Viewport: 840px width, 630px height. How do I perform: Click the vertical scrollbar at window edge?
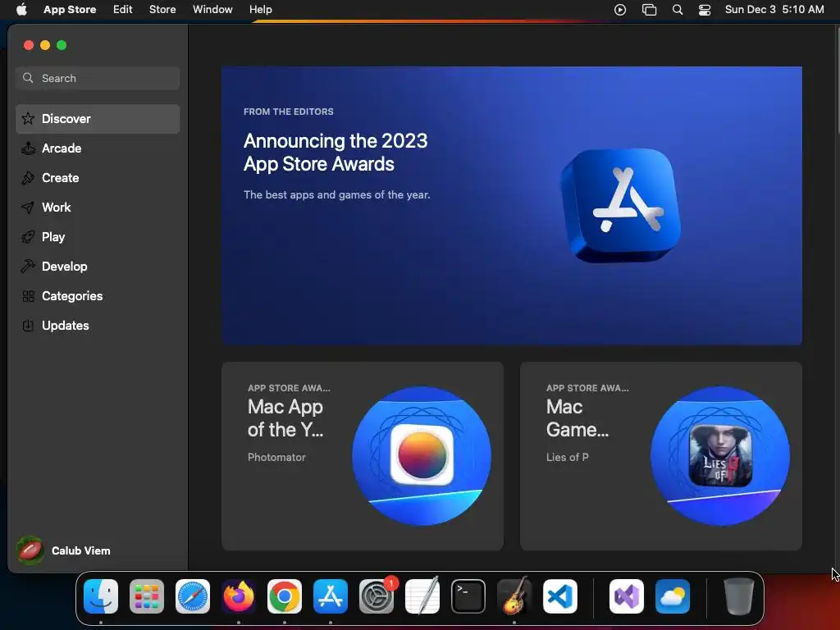click(x=837, y=80)
